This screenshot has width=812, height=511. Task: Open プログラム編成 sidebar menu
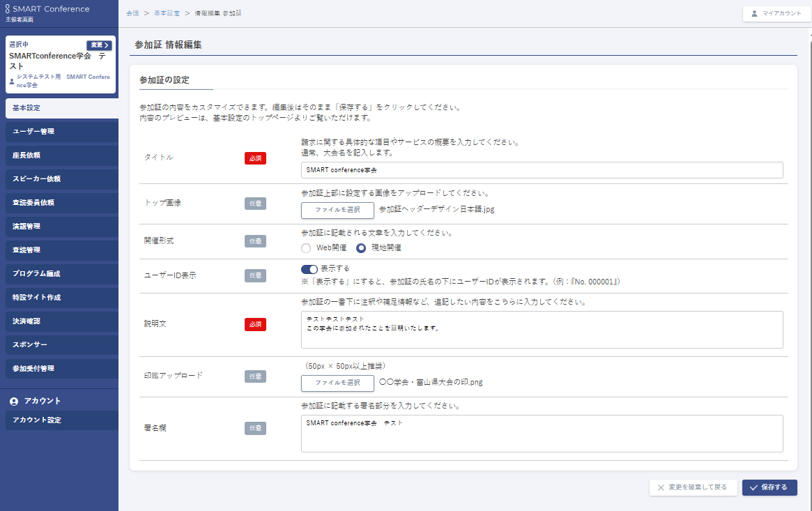coord(59,274)
